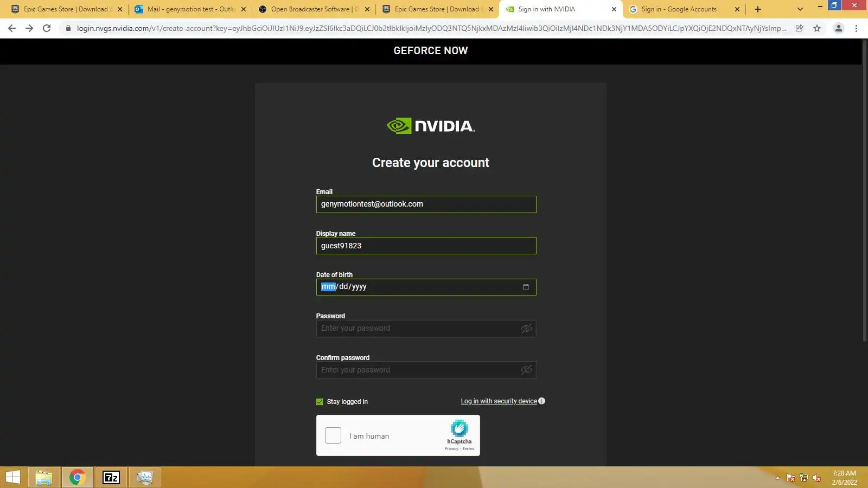Open a new browser tab
Screen dimensions: 868x488
click(758, 9)
